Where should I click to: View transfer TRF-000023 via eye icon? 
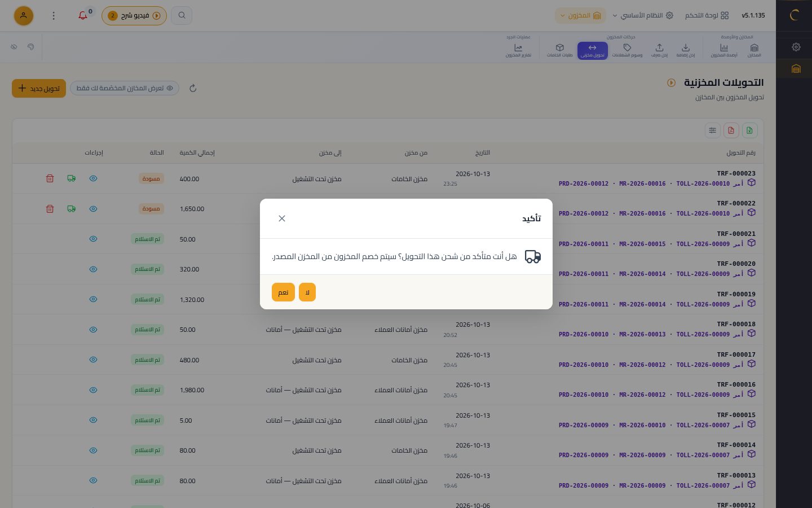(x=94, y=178)
